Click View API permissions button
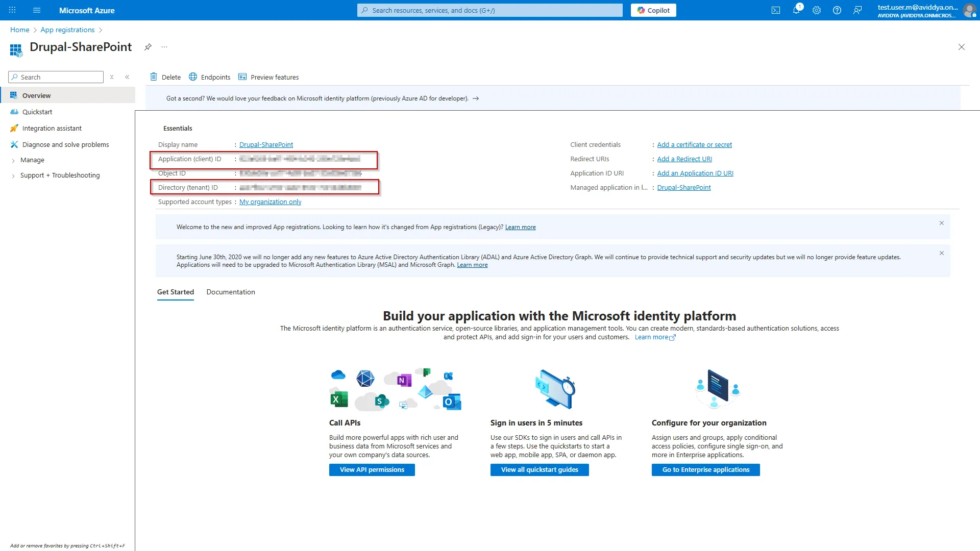 (372, 470)
